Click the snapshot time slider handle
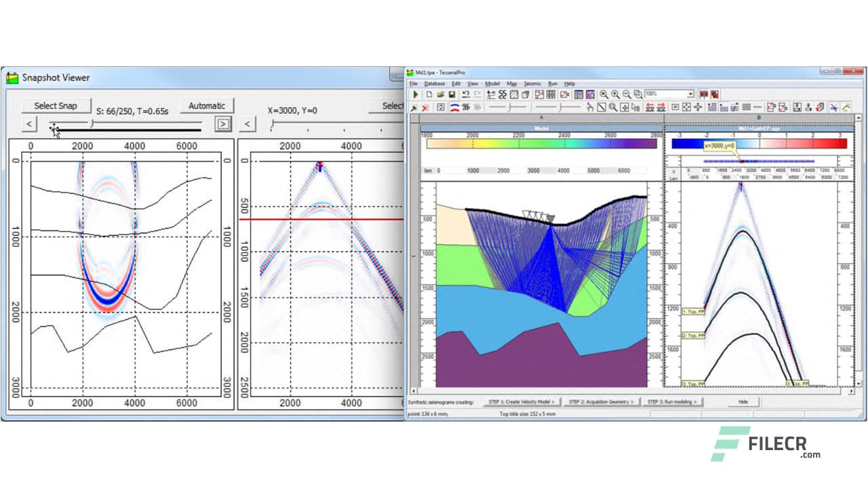The image size is (868, 488). 92,124
